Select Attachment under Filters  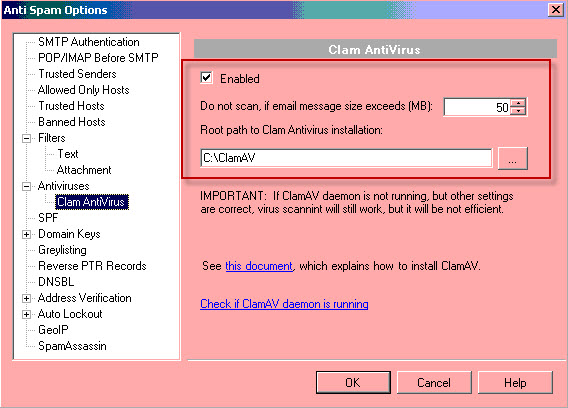[x=84, y=170]
